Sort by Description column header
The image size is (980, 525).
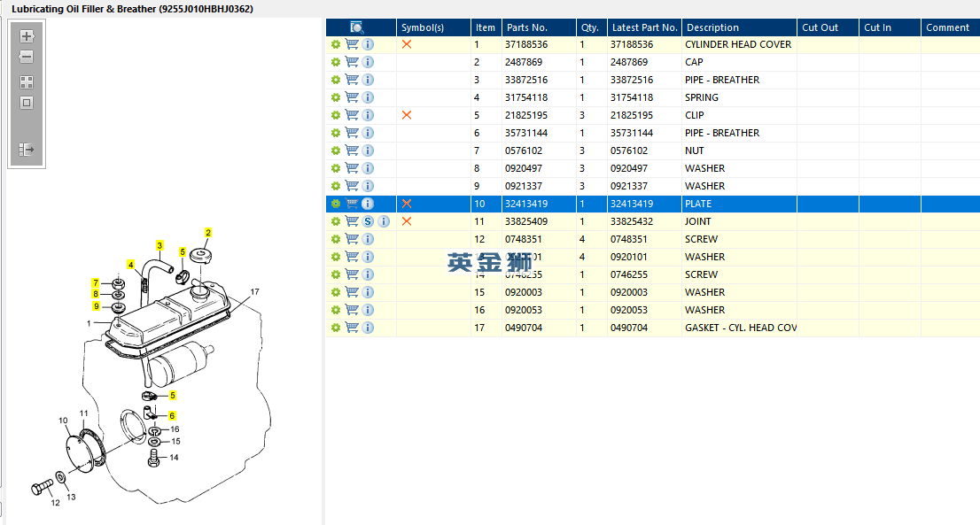point(739,27)
